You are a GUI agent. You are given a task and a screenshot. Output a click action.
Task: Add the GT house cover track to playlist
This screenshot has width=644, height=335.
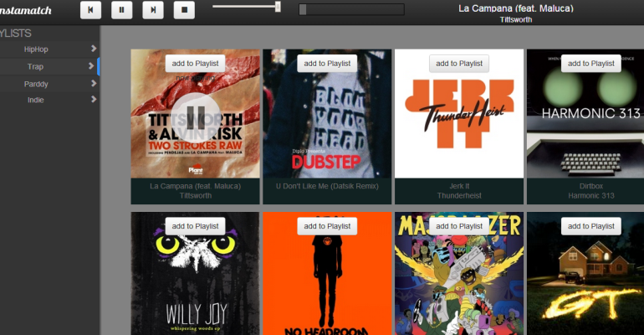tap(591, 226)
